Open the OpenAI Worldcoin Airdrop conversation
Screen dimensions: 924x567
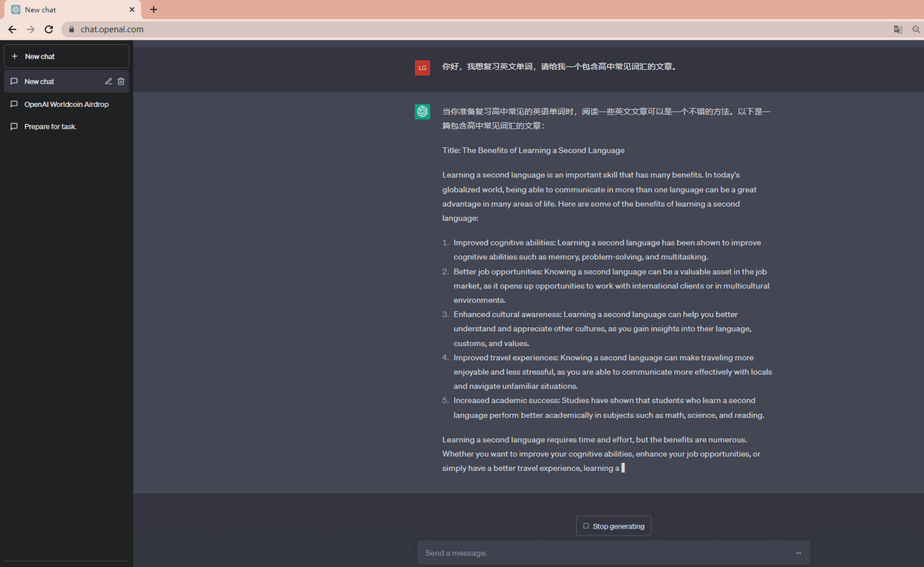tap(66, 104)
